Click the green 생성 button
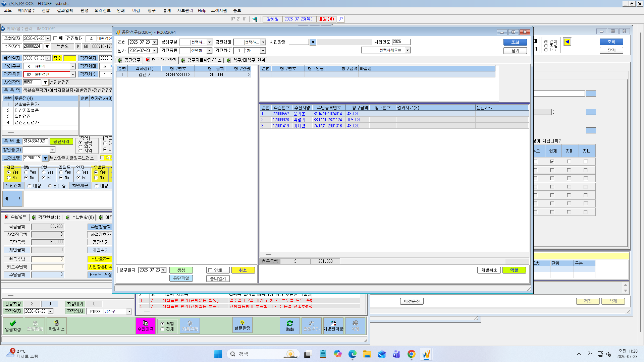Screen dimensions: 644x362 [181, 270]
